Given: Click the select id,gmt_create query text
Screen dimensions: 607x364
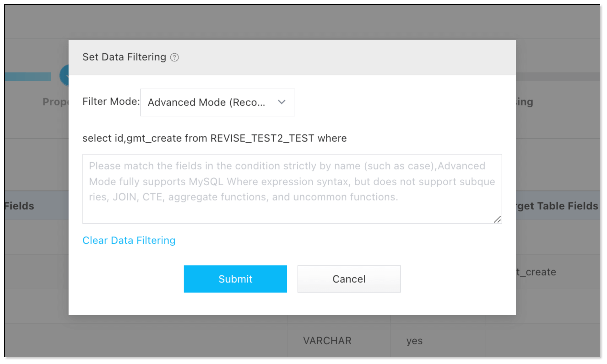Looking at the screenshot, I should coord(214,138).
